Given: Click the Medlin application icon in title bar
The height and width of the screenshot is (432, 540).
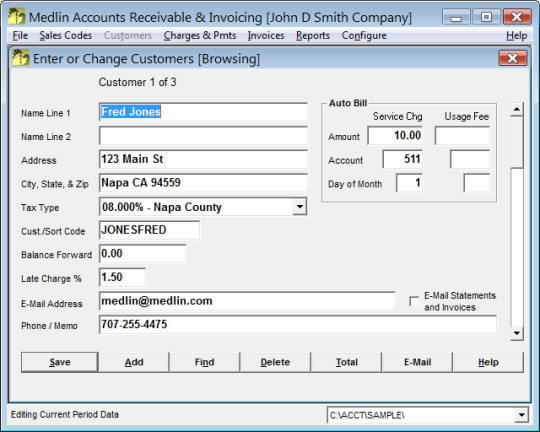Looking at the screenshot, I should [17, 16].
